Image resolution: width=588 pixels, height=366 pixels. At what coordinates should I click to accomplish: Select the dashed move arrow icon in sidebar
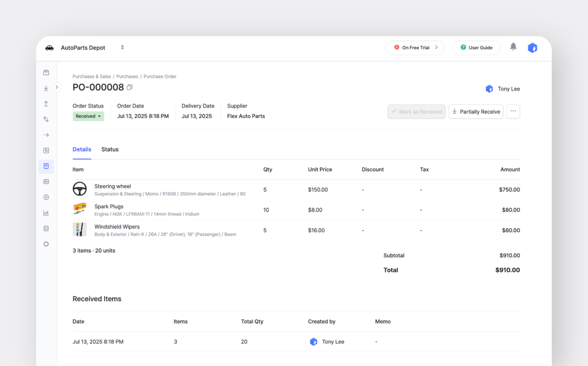click(46, 135)
